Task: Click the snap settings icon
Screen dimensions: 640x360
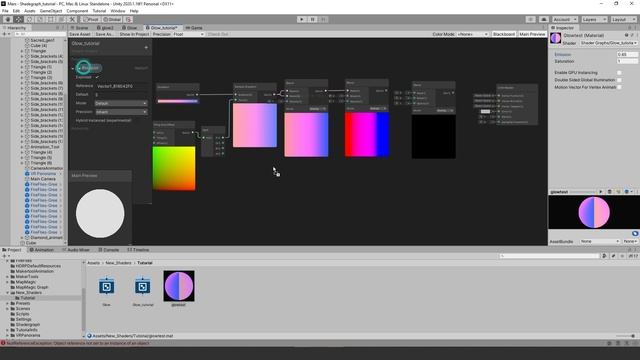Action: coord(128,19)
